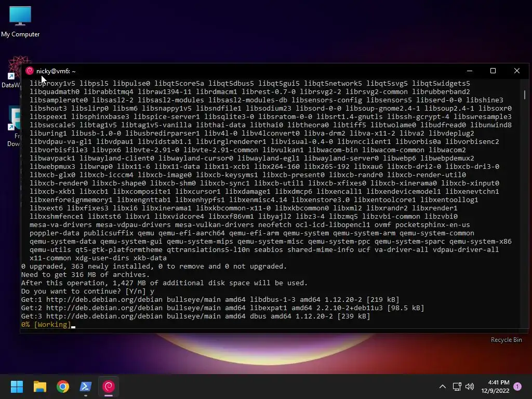Click the '363 newly installed' summary line
The image size is (532, 399).
coord(154,267)
